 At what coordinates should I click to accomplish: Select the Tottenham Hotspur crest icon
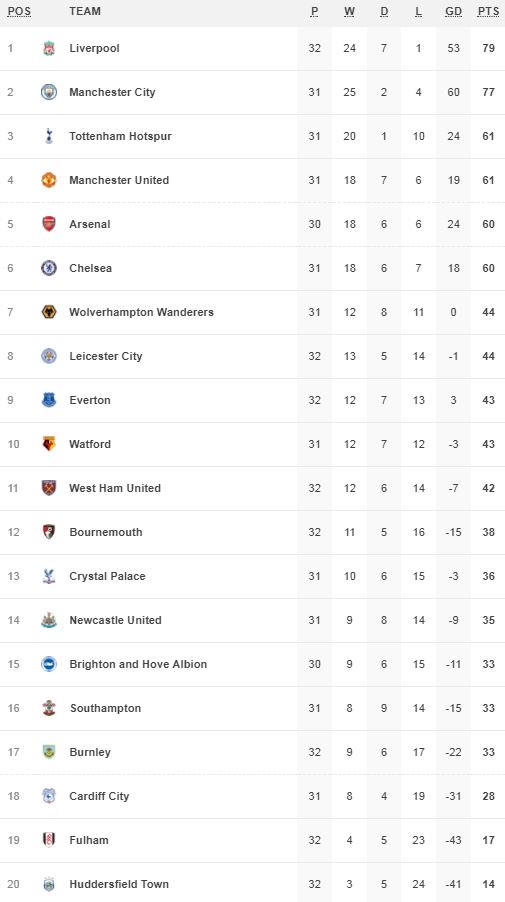49,136
